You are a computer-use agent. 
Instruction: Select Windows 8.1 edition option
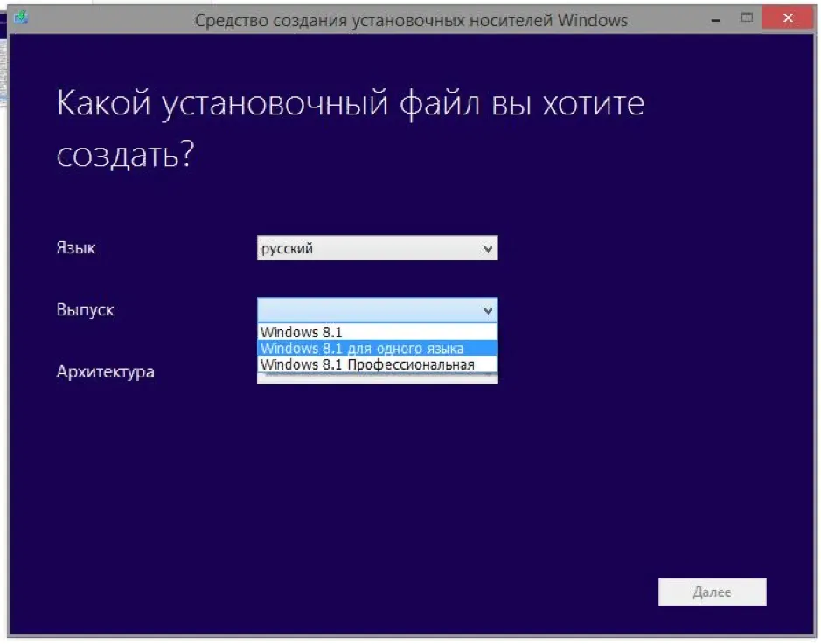pyautogui.click(x=377, y=332)
